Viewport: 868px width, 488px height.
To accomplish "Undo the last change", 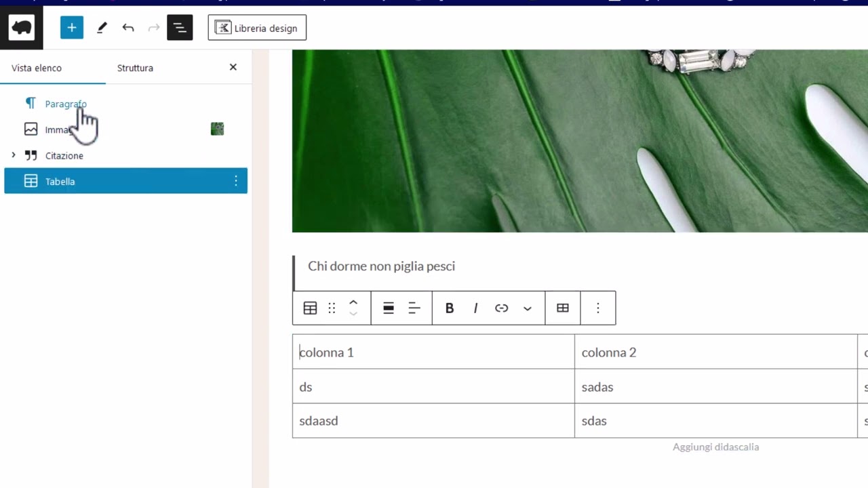I will 128,28.
